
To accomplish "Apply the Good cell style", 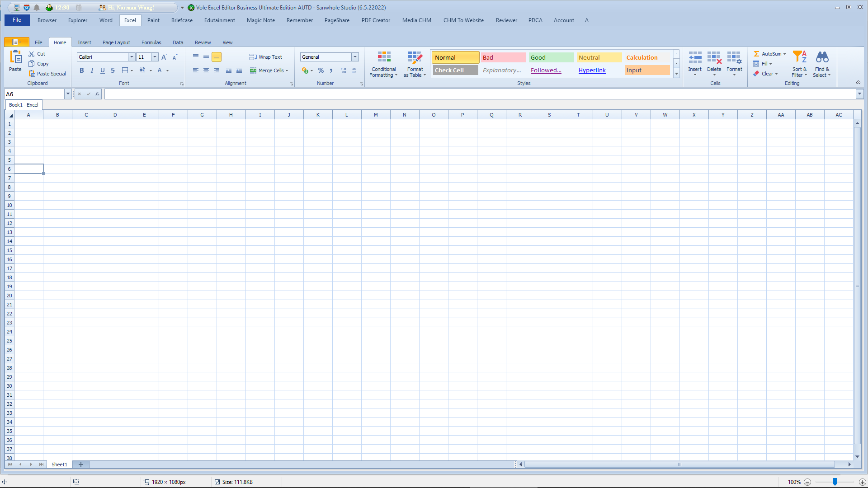I will (x=551, y=57).
